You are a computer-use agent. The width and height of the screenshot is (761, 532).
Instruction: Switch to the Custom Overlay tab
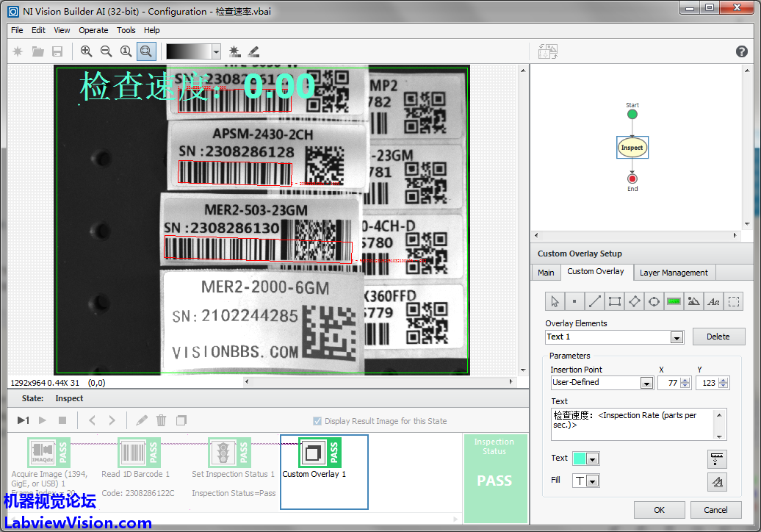pos(596,272)
